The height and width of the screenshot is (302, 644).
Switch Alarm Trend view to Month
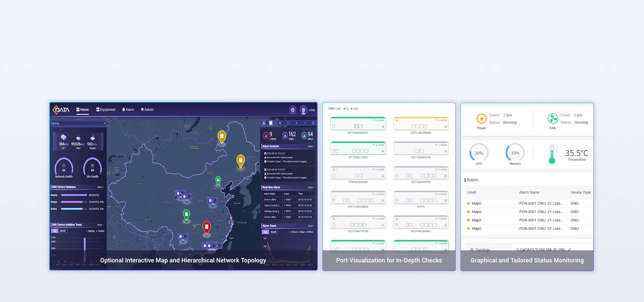coord(274,232)
